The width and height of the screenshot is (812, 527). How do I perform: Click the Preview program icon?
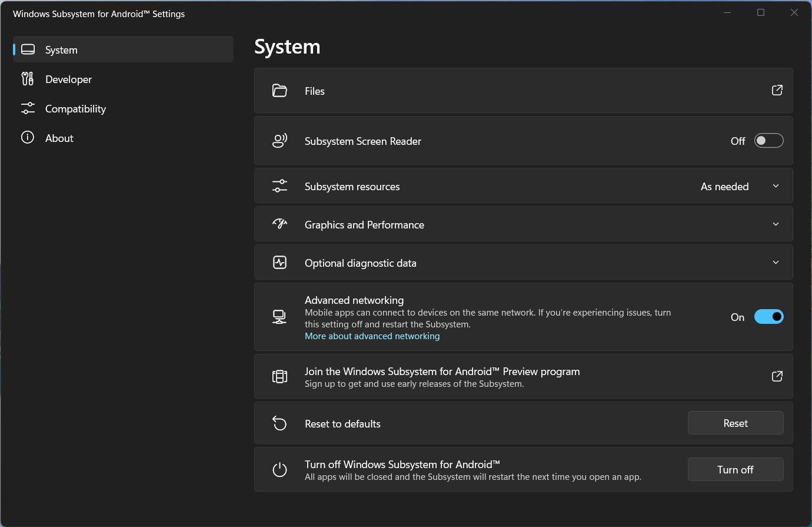(x=279, y=376)
